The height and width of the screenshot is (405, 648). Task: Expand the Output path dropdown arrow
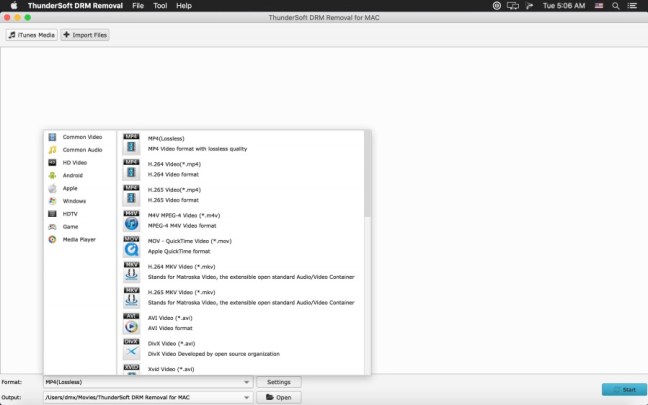coord(246,398)
